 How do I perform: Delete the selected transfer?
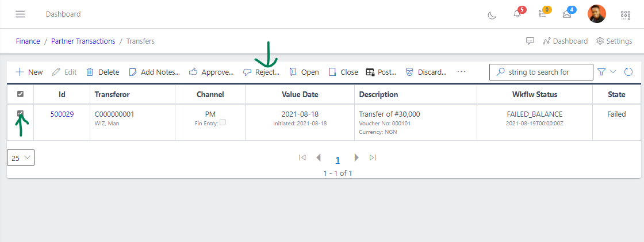click(103, 72)
